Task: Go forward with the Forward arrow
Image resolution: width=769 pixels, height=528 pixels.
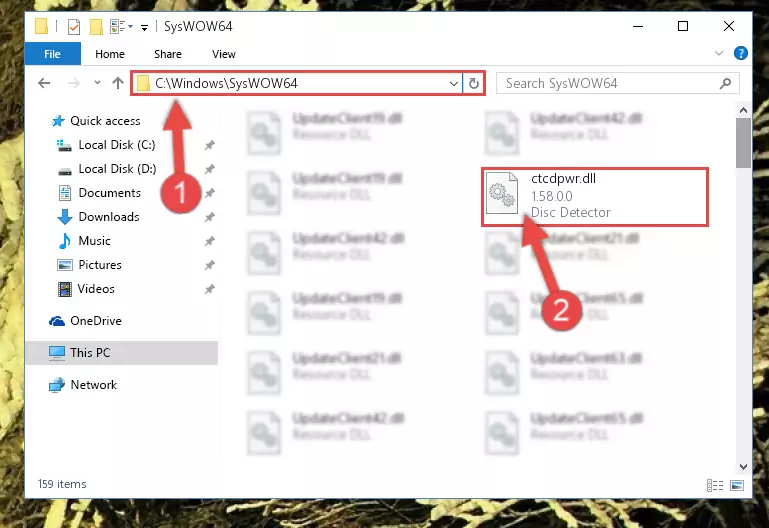Action: pos(74,83)
